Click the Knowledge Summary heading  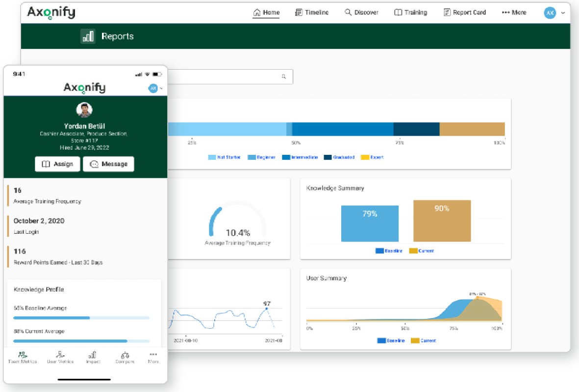point(335,188)
